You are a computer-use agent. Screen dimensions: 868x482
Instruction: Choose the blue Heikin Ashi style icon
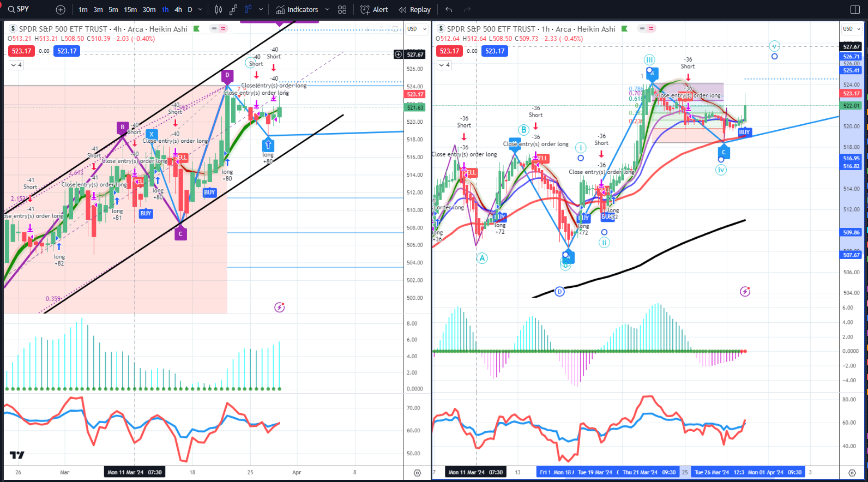click(249, 10)
